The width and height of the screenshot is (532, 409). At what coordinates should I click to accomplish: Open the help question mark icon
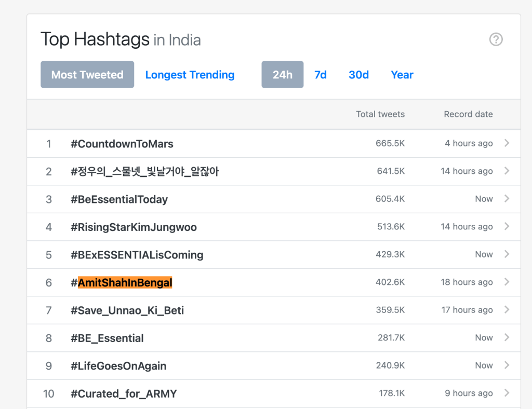coord(496,39)
